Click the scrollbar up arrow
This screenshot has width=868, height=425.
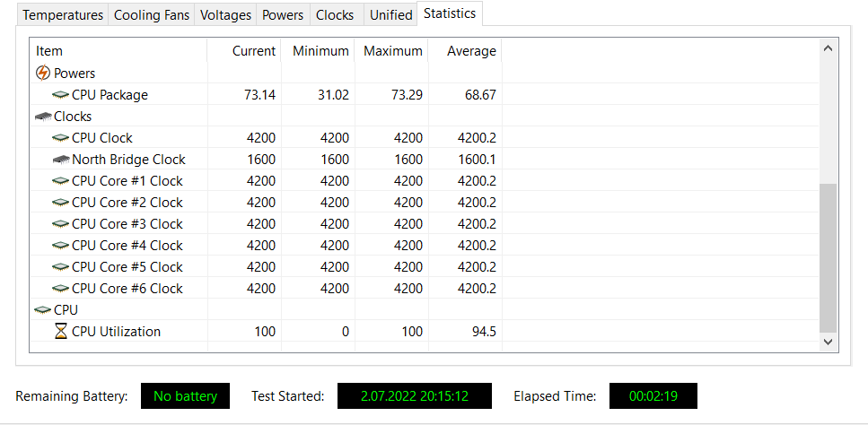[x=829, y=48]
